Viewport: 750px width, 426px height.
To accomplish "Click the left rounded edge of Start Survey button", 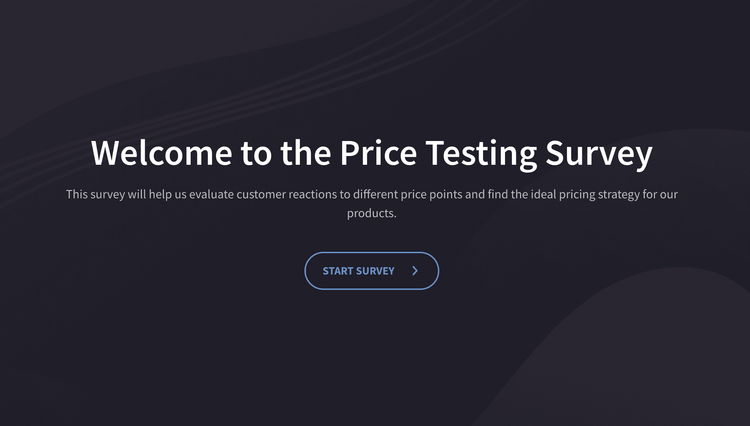I will (310, 271).
